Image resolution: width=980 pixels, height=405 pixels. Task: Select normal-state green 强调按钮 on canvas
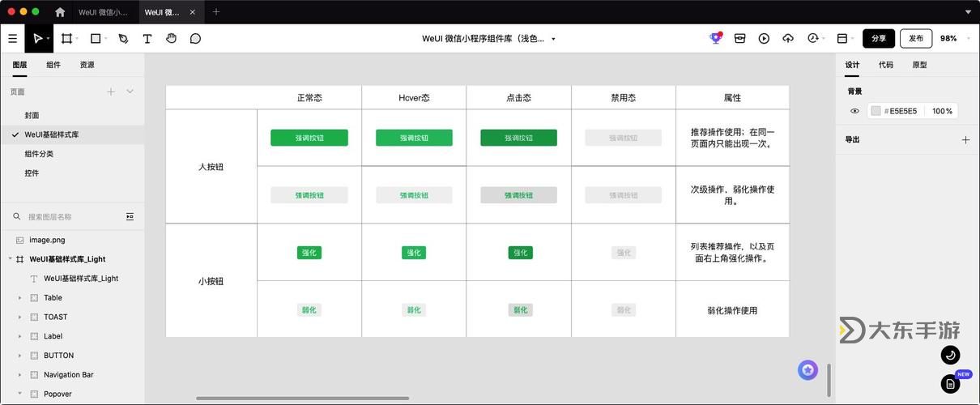point(309,138)
